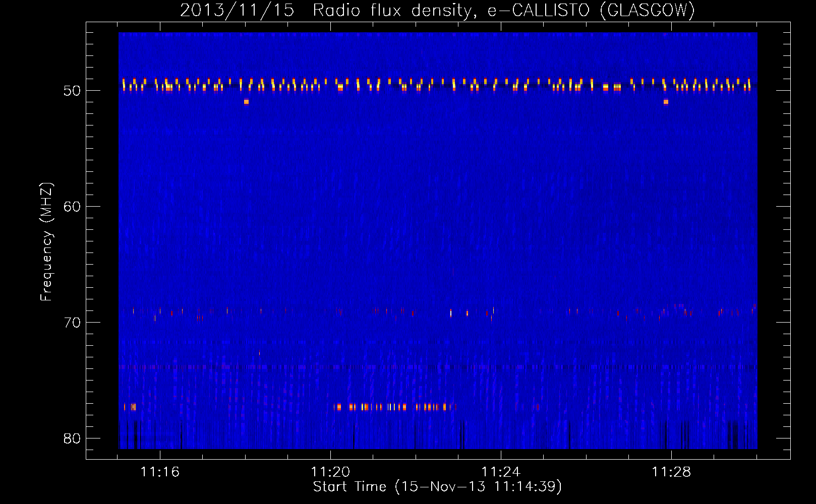Click the 11:20 time tick label
The image size is (816, 504).
pos(330,472)
